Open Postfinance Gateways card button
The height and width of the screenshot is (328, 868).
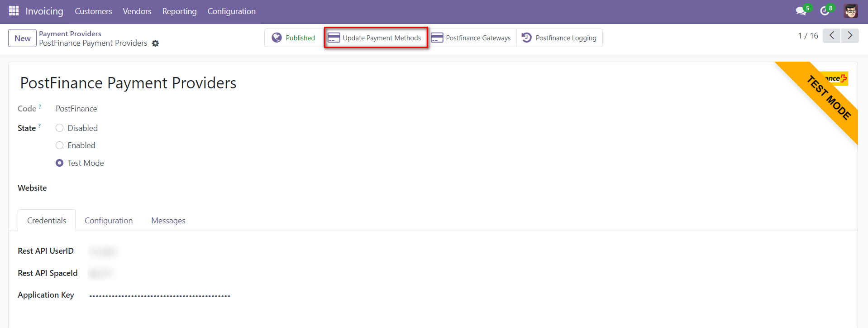(471, 38)
